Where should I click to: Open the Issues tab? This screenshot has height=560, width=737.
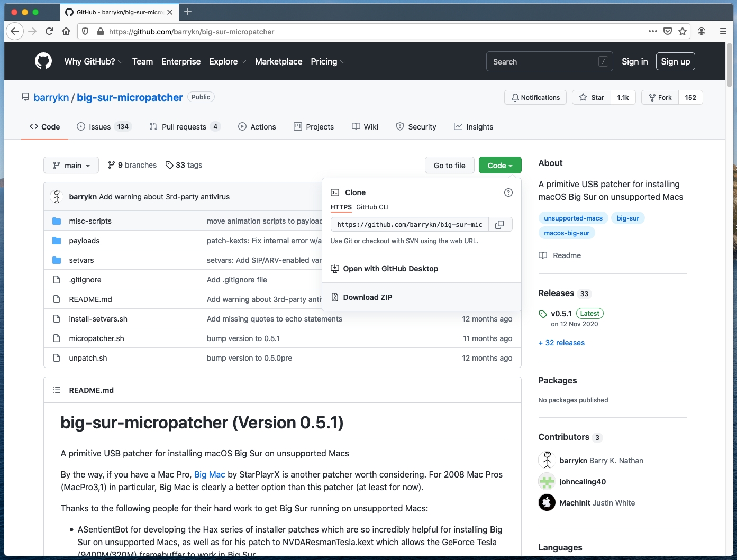coord(104,127)
